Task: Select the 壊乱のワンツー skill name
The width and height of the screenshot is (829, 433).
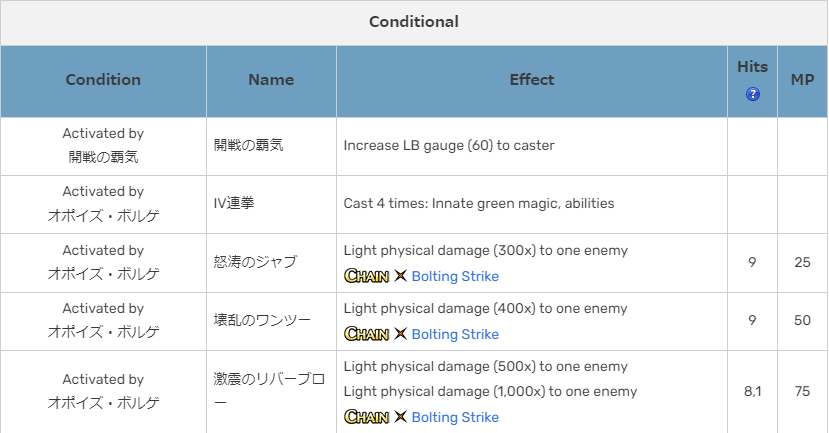Action: point(262,320)
